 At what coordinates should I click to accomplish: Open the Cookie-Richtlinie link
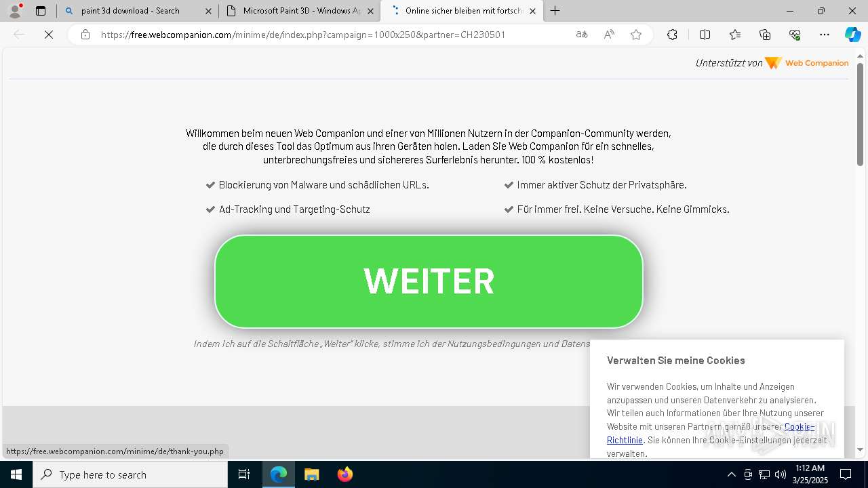click(710, 433)
